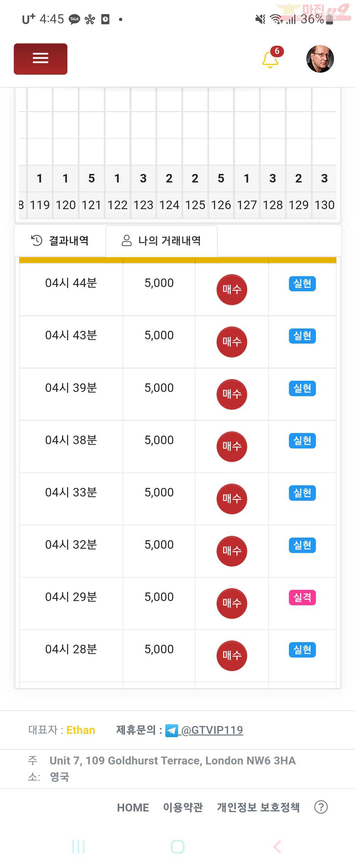Tap Android back navigation arrow
Screen dimensions: 355x868
pos(277,846)
